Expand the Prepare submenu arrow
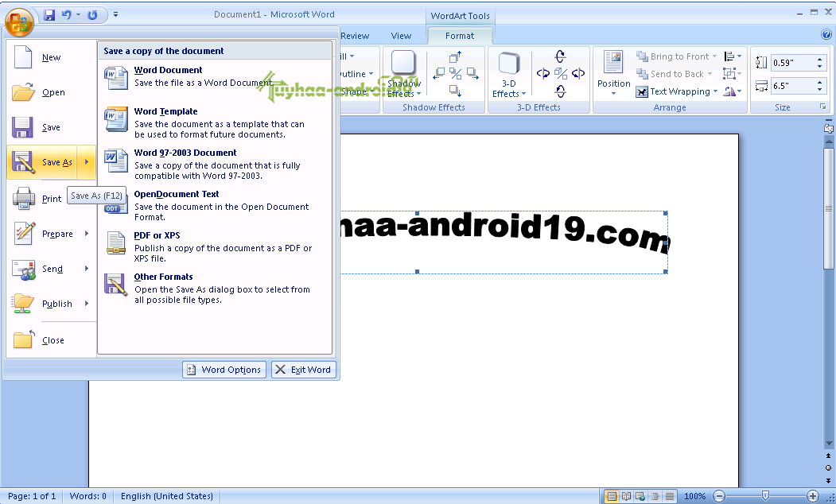Screen dimensions: 836x504 click(x=87, y=234)
